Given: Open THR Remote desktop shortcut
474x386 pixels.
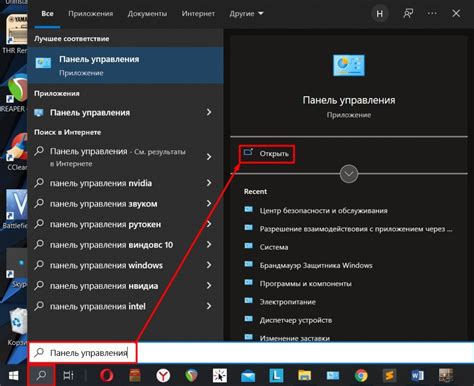Looking at the screenshot, I should 15,34.
